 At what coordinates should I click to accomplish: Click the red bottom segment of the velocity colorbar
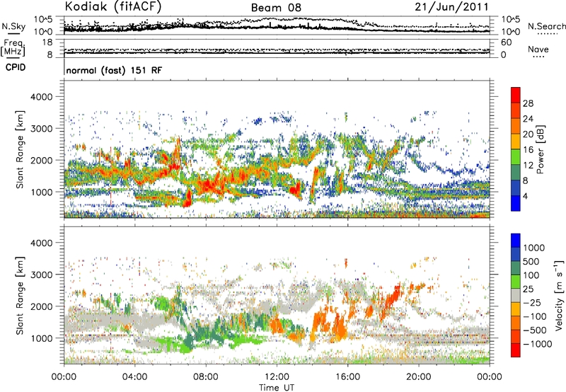pos(516,350)
